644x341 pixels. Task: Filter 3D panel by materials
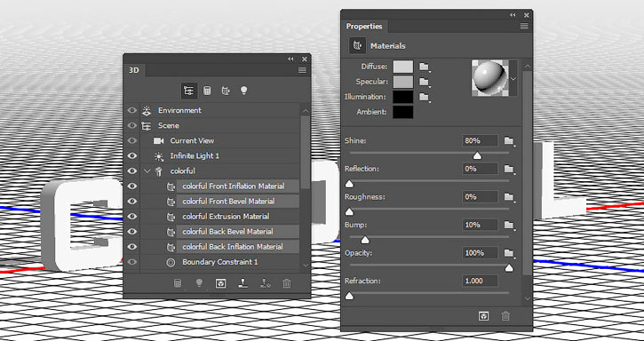(x=226, y=91)
